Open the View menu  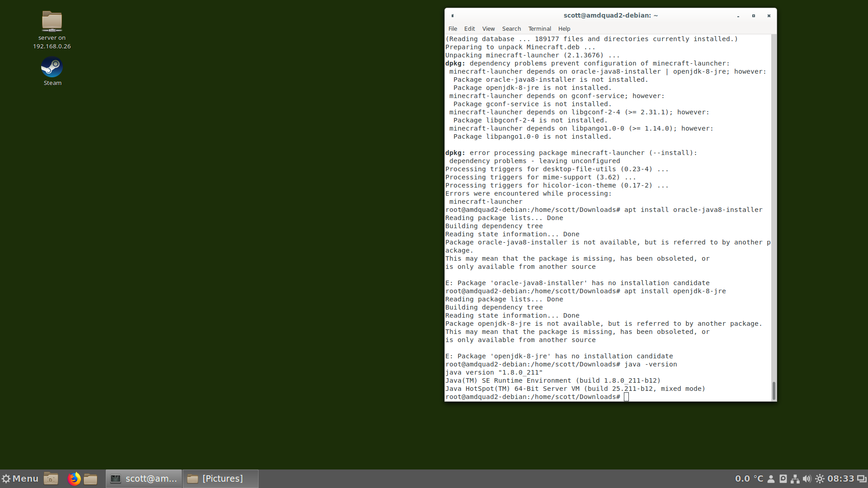[488, 28]
